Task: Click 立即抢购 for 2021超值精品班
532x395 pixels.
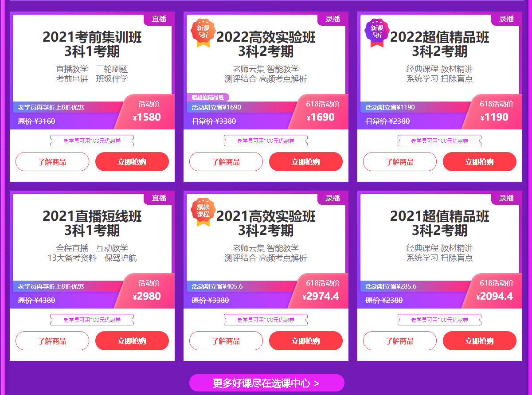Action: (x=480, y=341)
